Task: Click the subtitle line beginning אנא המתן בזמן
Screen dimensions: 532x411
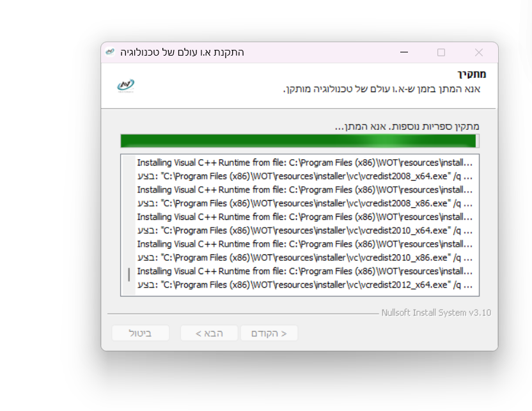Action: tap(382, 89)
